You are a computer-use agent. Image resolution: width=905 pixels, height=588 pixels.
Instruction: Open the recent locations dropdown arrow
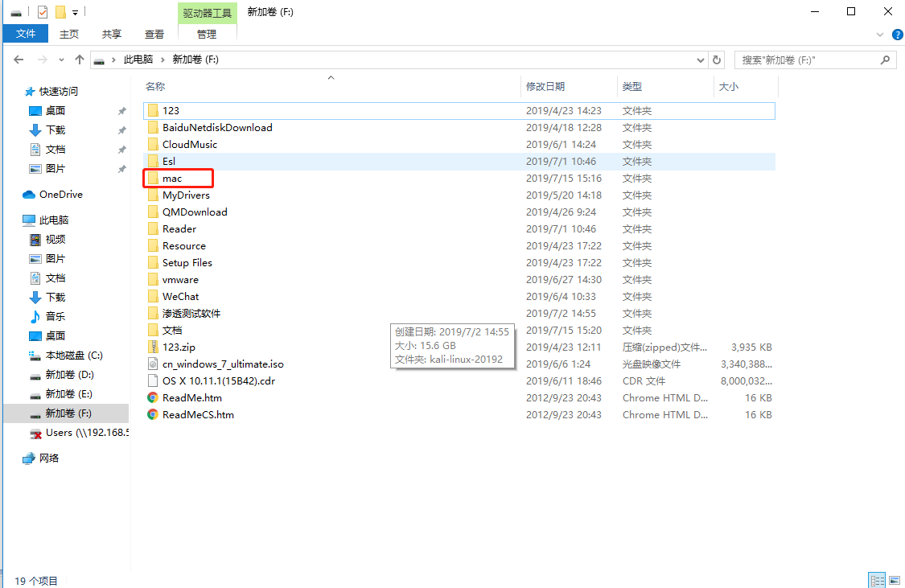pyautogui.click(x=61, y=60)
